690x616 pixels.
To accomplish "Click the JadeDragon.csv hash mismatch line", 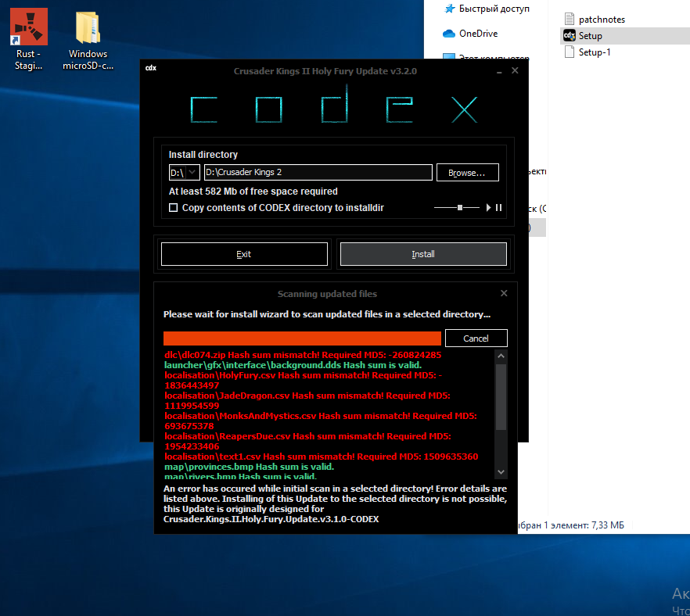I will tap(307, 400).
